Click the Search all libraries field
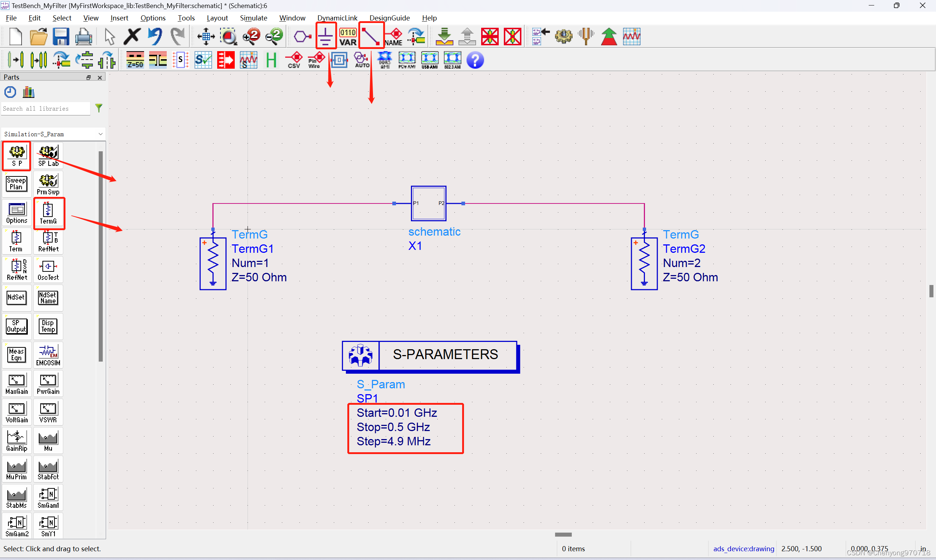936x560 pixels. (45, 109)
